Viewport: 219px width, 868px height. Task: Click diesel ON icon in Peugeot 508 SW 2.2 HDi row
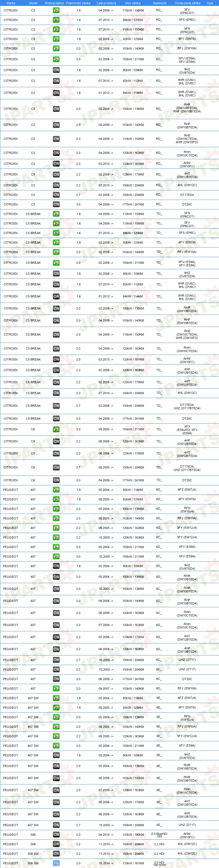[56, 853]
